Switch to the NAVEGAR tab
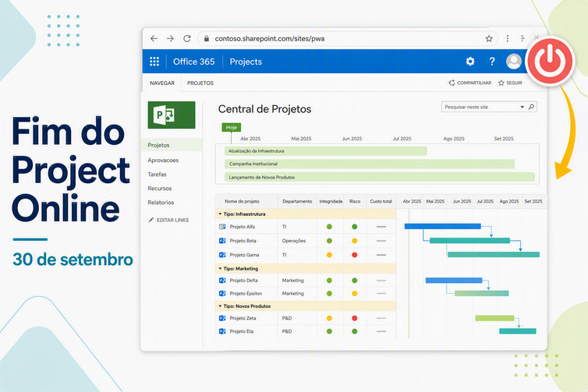 pyautogui.click(x=162, y=83)
